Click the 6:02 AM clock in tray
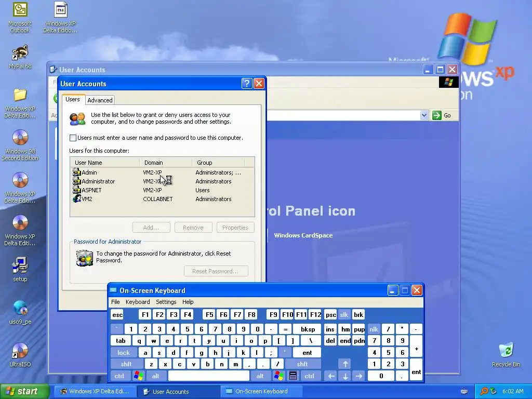Image resolution: width=532 pixels, height=399 pixels. coord(513,391)
